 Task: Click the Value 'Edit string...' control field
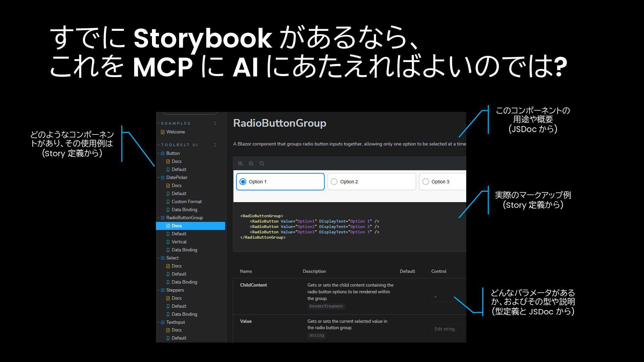pyautogui.click(x=449, y=329)
